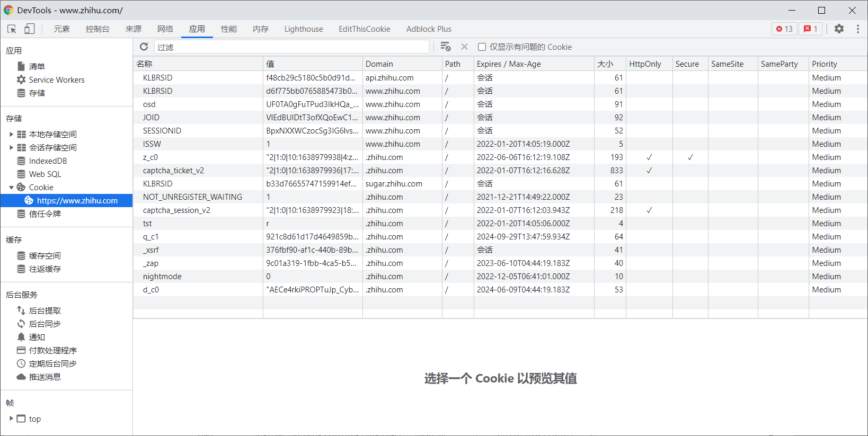The width and height of the screenshot is (868, 436).
Task: Select the q_c1 cookie row
Action: pos(500,236)
